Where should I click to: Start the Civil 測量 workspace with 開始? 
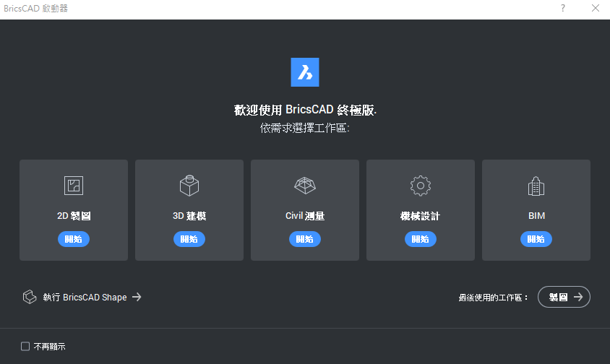coord(305,239)
